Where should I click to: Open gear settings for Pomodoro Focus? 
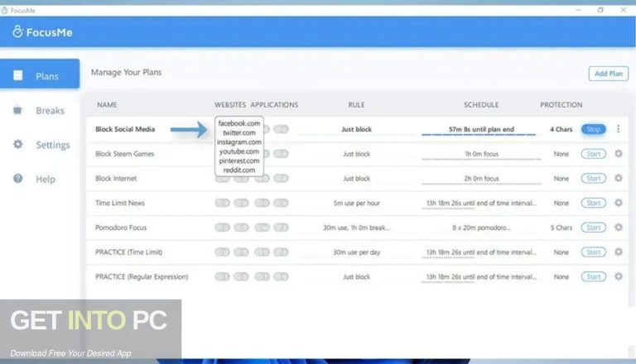point(618,227)
